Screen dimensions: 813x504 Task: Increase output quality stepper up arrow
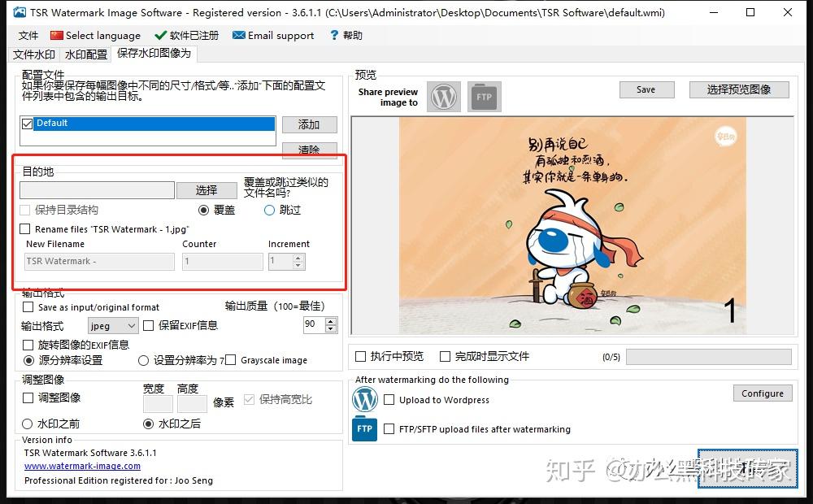pyautogui.click(x=331, y=321)
